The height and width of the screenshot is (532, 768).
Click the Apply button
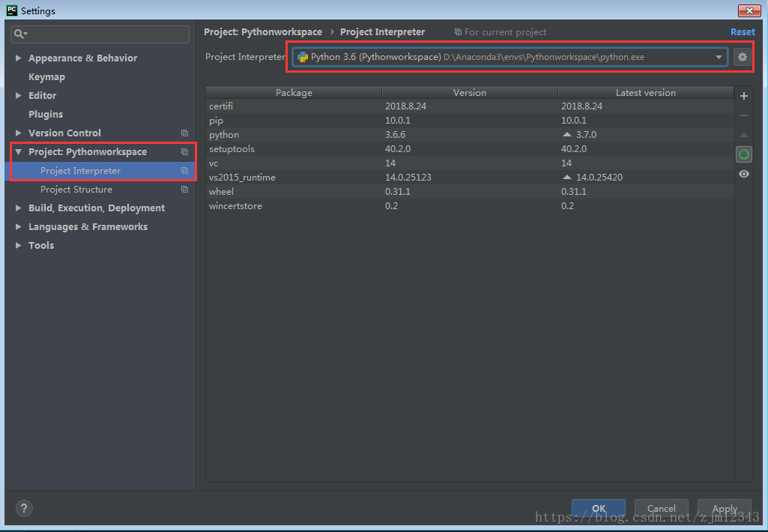[x=725, y=509]
